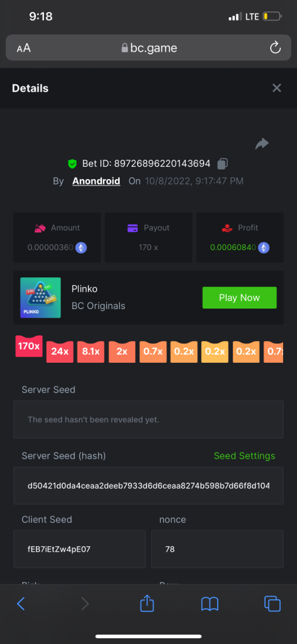
Task: Tap the green verified shield icon
Action: click(x=72, y=164)
